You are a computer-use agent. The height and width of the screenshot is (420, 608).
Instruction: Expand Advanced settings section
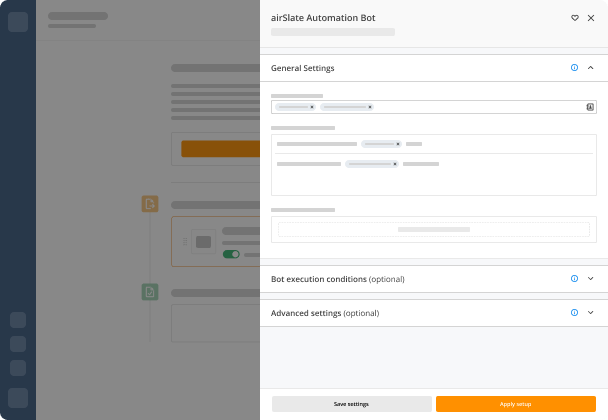[x=591, y=313]
